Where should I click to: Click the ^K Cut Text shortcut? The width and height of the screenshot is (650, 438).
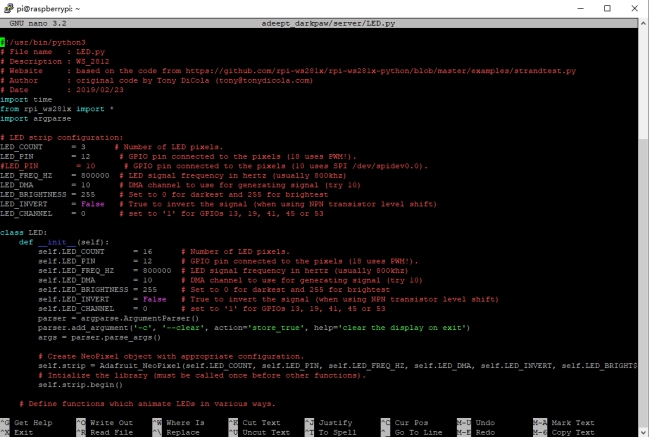[255, 423]
